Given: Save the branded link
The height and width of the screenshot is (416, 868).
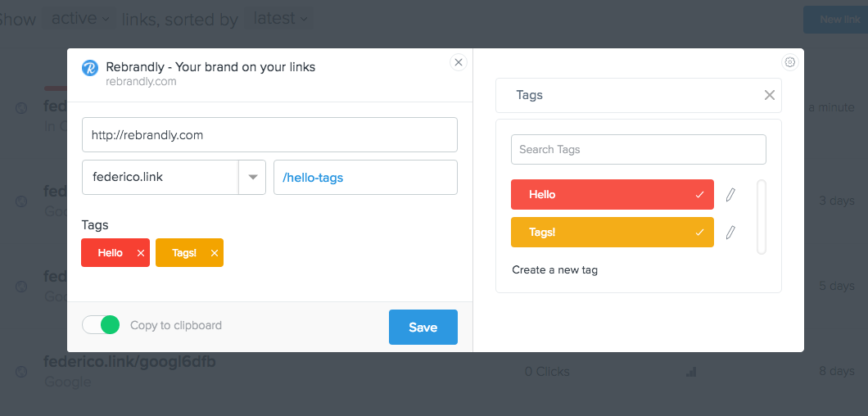Looking at the screenshot, I should pyautogui.click(x=423, y=328).
